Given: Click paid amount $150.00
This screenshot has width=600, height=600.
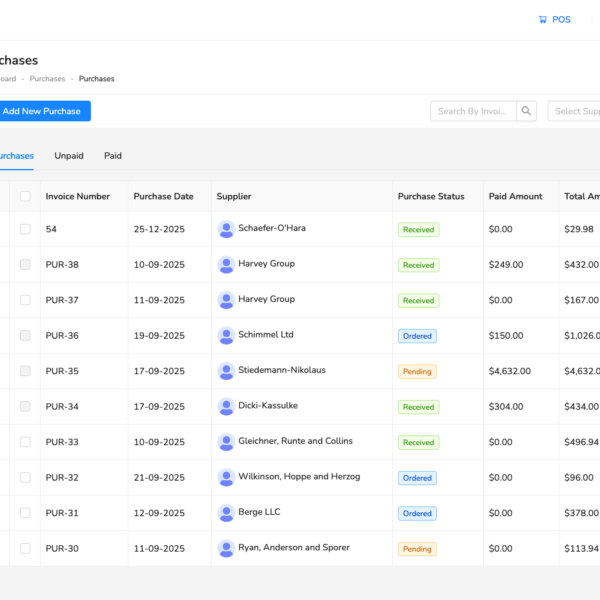Looking at the screenshot, I should pyautogui.click(x=506, y=336).
